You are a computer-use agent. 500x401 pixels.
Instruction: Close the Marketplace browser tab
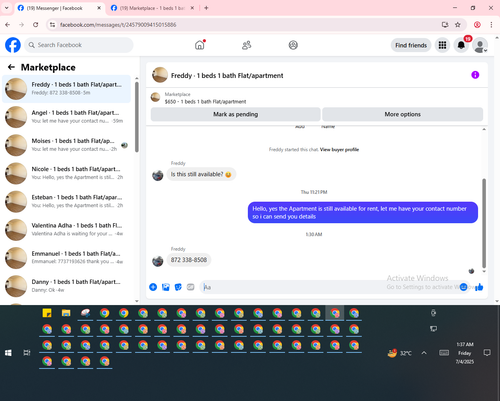[x=192, y=8]
